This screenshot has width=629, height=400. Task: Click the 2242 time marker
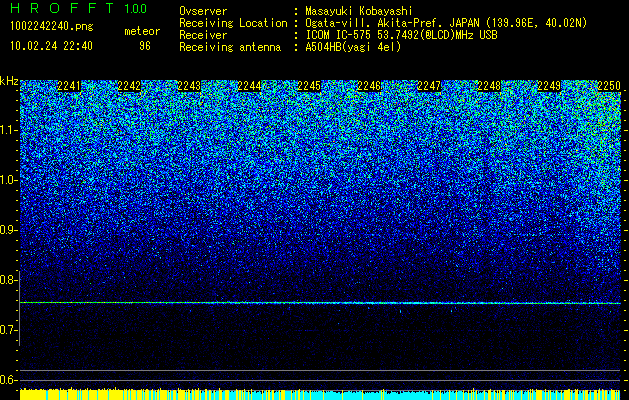tap(129, 86)
